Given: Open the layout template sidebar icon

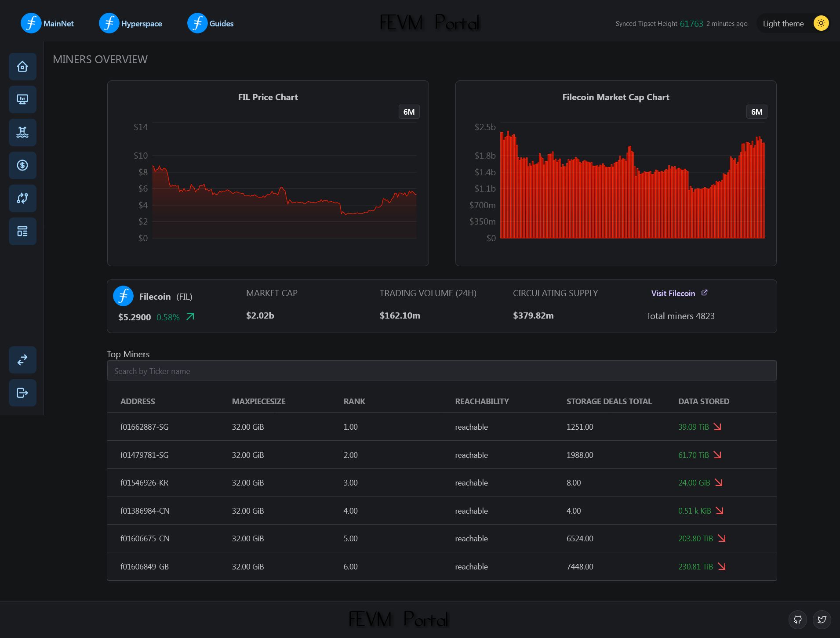Looking at the screenshot, I should pyautogui.click(x=22, y=231).
